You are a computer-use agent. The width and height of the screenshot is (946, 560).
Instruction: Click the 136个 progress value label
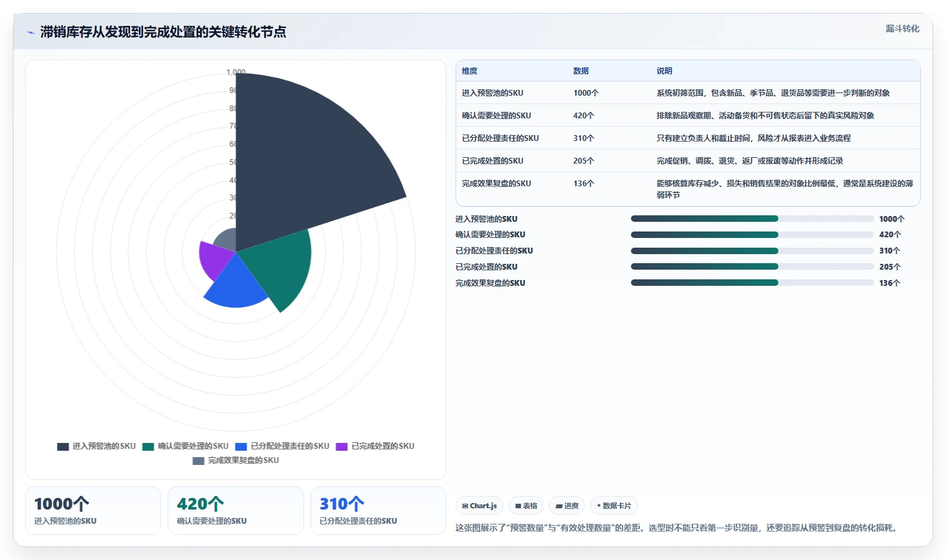[x=890, y=283]
